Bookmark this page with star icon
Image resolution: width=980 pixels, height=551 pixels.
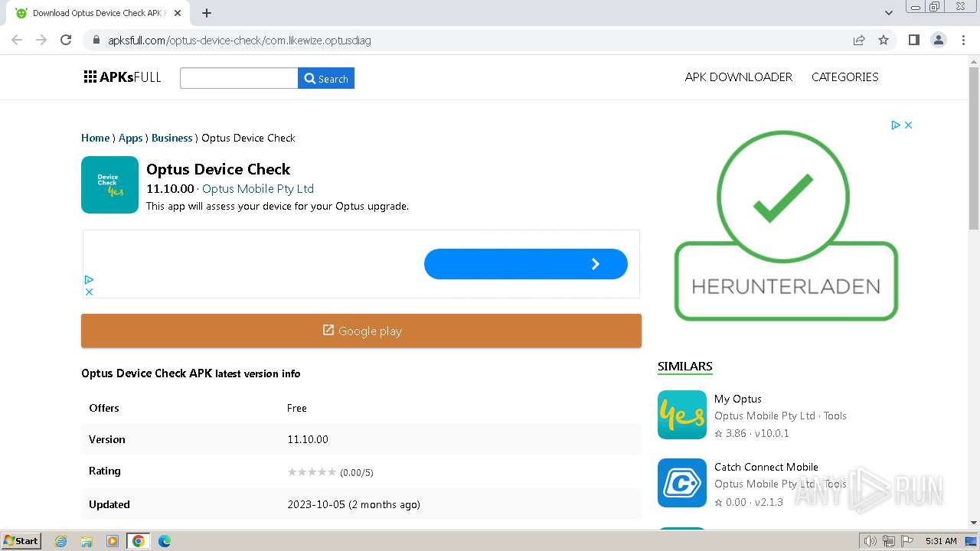click(x=884, y=40)
